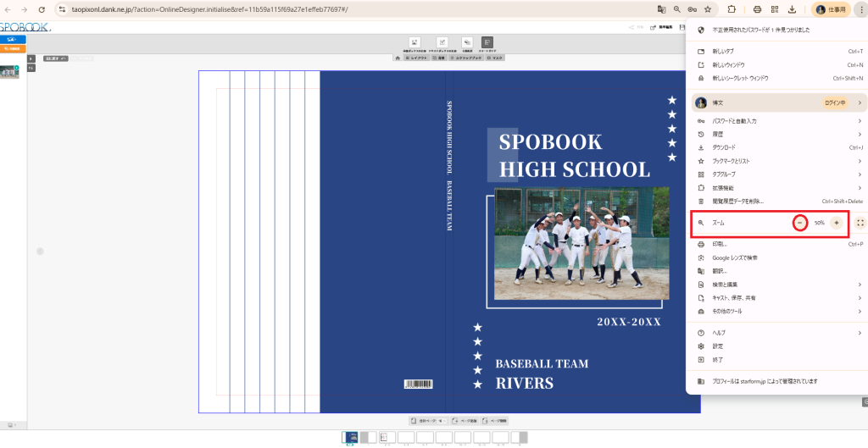The height and width of the screenshot is (448, 868).
Task: Open 設定 from the Chrome menu
Action: [x=717, y=346]
